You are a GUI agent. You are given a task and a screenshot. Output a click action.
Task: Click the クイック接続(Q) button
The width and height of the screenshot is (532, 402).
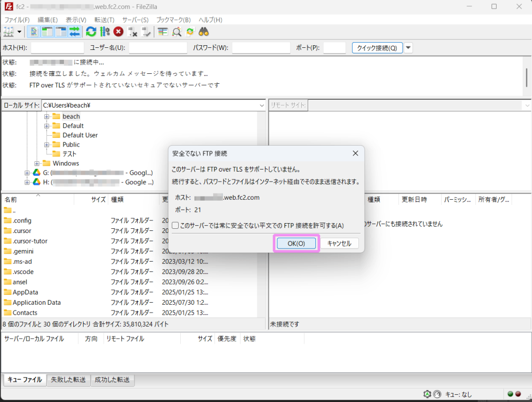(377, 48)
